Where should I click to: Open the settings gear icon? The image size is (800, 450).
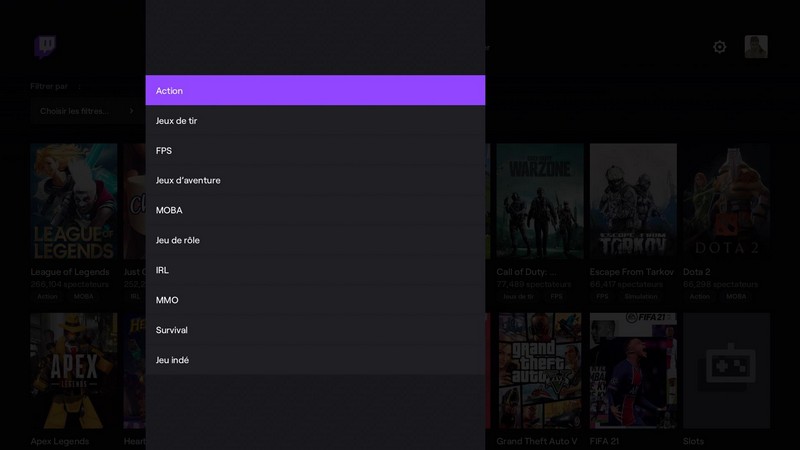(x=719, y=47)
